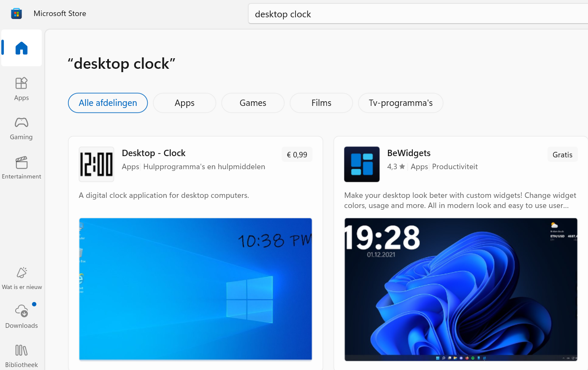This screenshot has height=370, width=588.
Task: Open the Gaming section
Action: (22, 128)
